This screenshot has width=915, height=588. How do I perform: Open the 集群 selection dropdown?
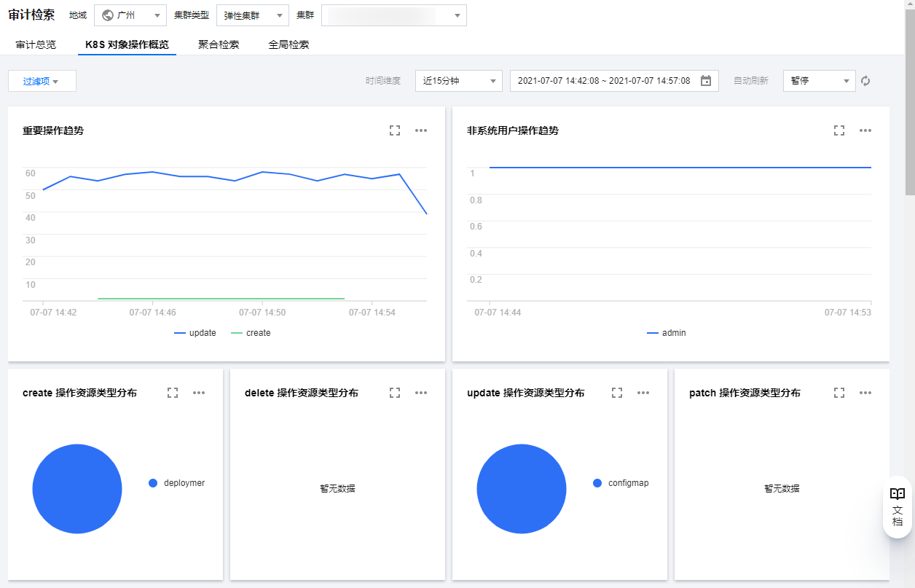(394, 15)
